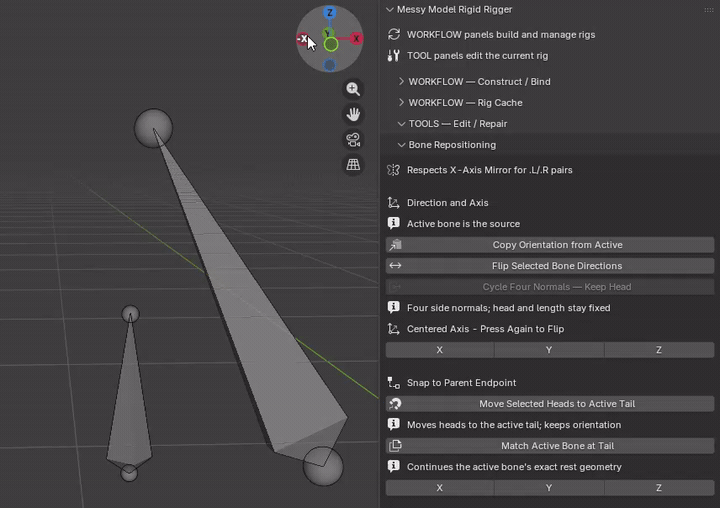Click the zoom magnifier viewport icon
The width and height of the screenshot is (720, 508).
point(353,89)
